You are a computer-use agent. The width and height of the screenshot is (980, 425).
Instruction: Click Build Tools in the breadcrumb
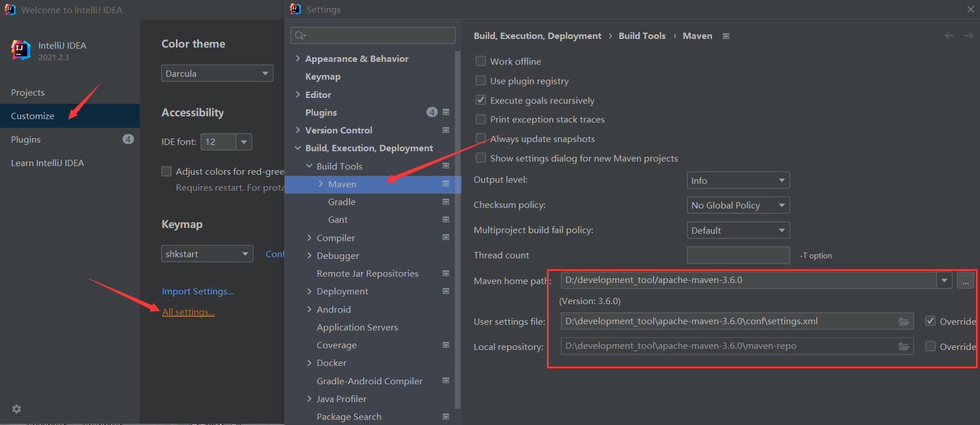(642, 36)
